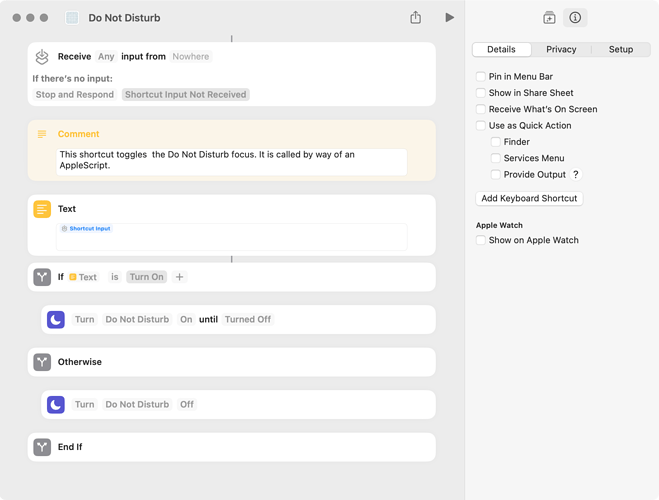Image resolution: width=659 pixels, height=500 pixels.
Task: Switch to the Details tab
Action: 501,49
